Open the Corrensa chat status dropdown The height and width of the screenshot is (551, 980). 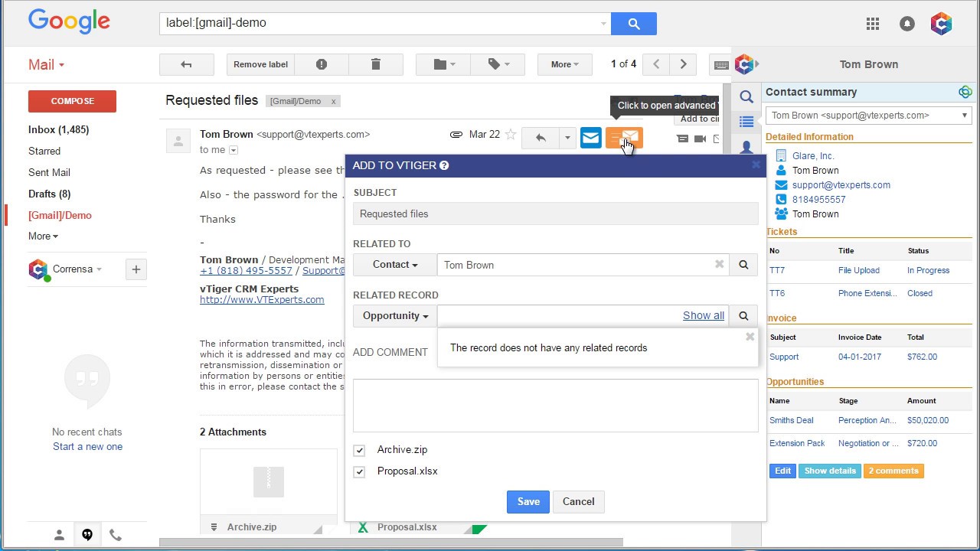[x=99, y=269]
